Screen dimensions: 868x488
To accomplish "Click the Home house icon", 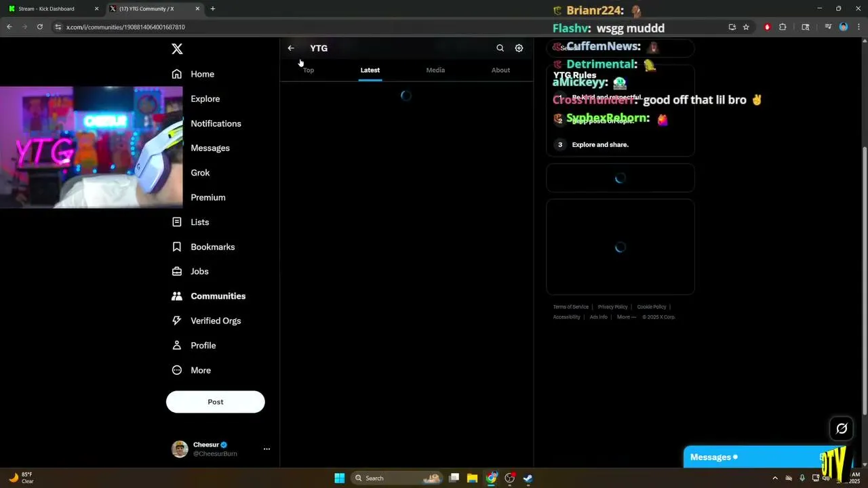I will pyautogui.click(x=177, y=74).
